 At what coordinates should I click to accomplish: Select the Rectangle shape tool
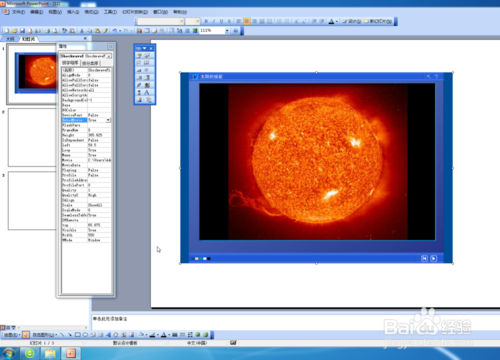point(78,334)
